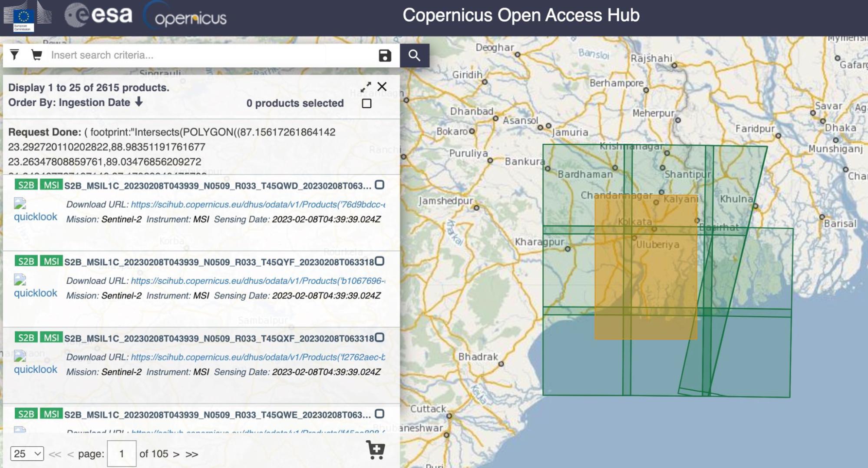This screenshot has height=468, width=868.
Task: View quicklook thumbnail of T45QWD product
Action: click(x=35, y=210)
